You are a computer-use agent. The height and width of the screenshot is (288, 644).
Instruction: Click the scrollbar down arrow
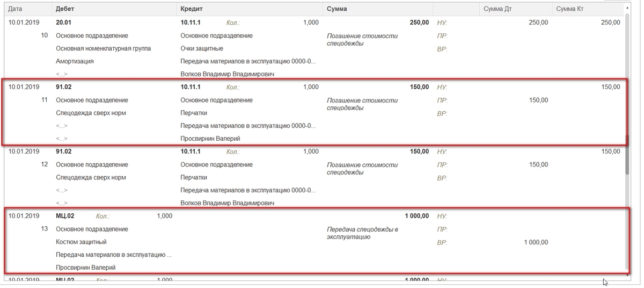627,275
